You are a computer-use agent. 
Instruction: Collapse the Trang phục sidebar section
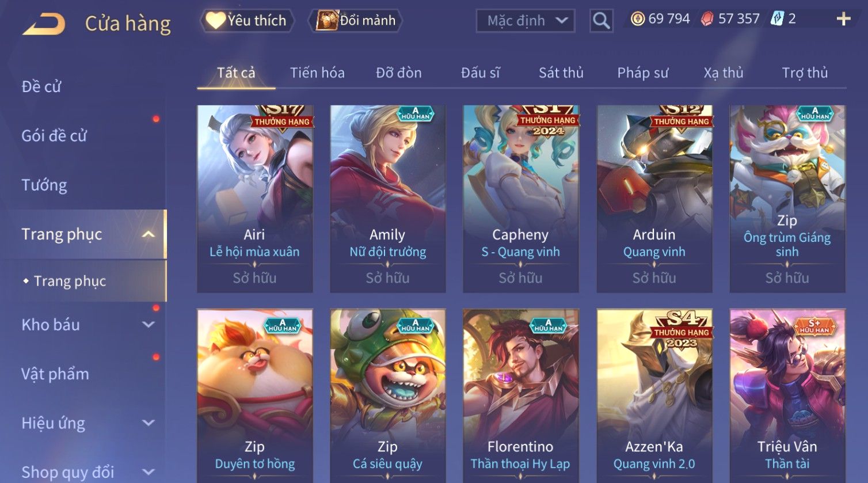click(x=148, y=234)
